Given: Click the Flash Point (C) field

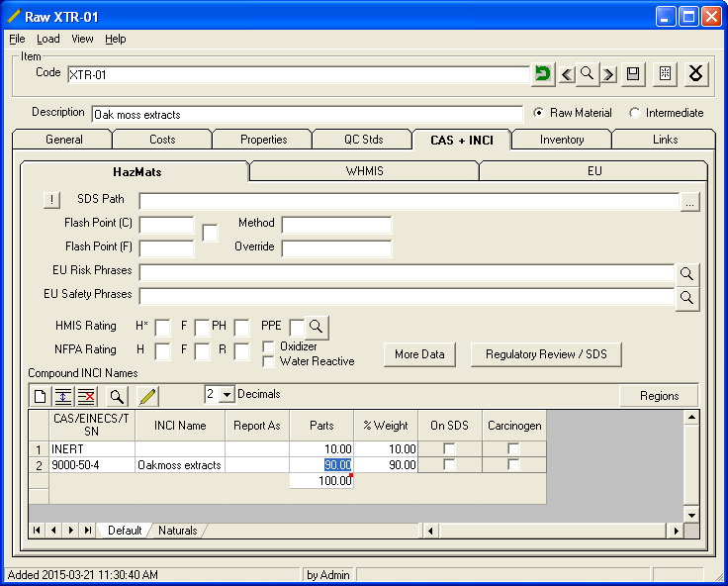Looking at the screenshot, I should tap(166, 225).
